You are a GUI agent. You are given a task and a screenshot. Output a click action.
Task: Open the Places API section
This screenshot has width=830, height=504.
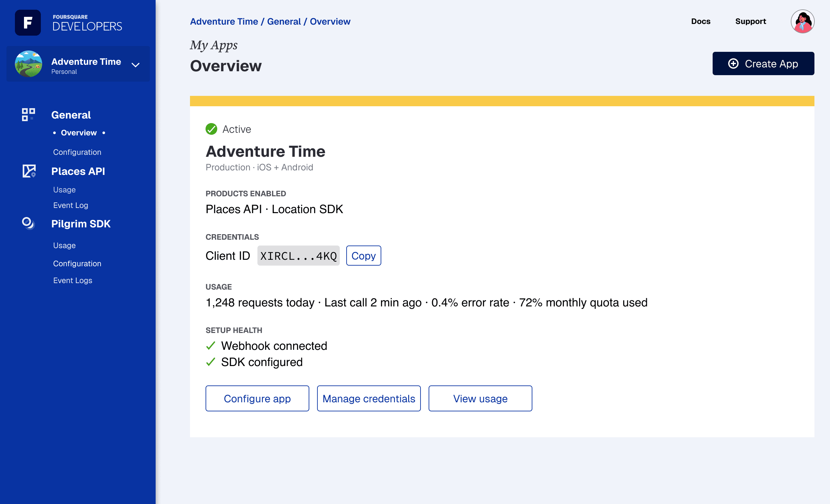point(78,171)
